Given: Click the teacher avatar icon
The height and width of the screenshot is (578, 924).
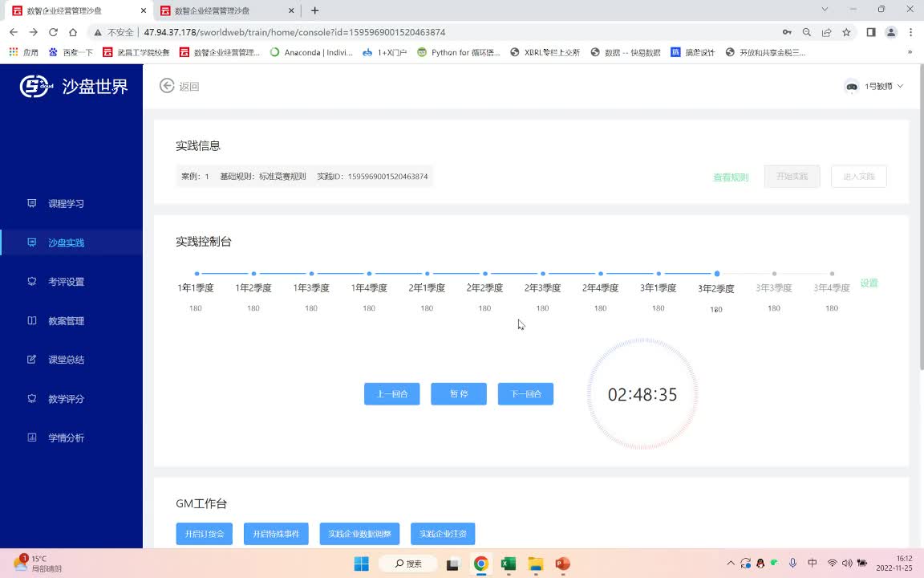Looking at the screenshot, I should point(852,86).
